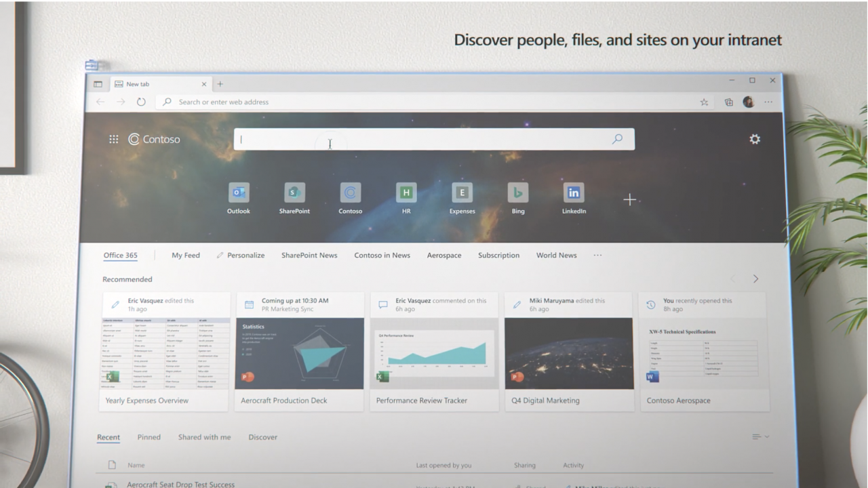Sort by Last opened by you column

(443, 465)
